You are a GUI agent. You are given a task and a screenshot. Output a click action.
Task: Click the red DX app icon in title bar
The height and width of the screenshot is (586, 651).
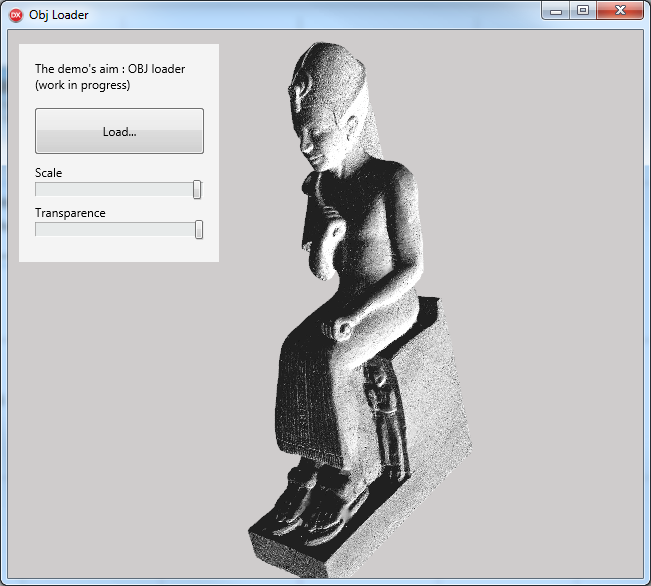[x=16, y=15]
